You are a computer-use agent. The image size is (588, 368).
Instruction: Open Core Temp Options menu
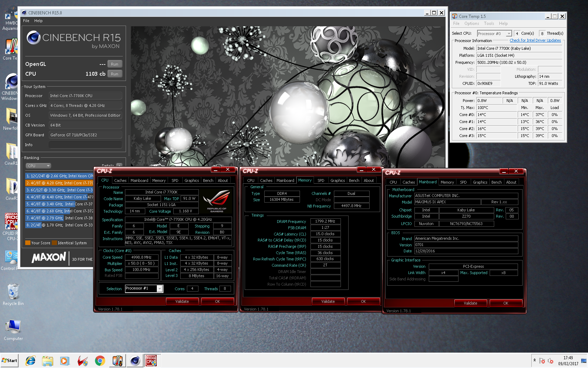coord(472,23)
